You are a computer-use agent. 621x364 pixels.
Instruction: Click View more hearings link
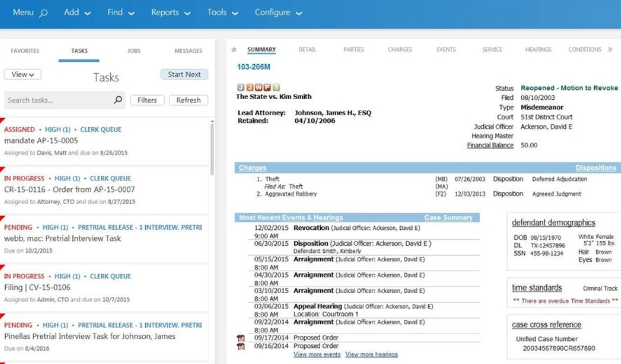(x=371, y=354)
